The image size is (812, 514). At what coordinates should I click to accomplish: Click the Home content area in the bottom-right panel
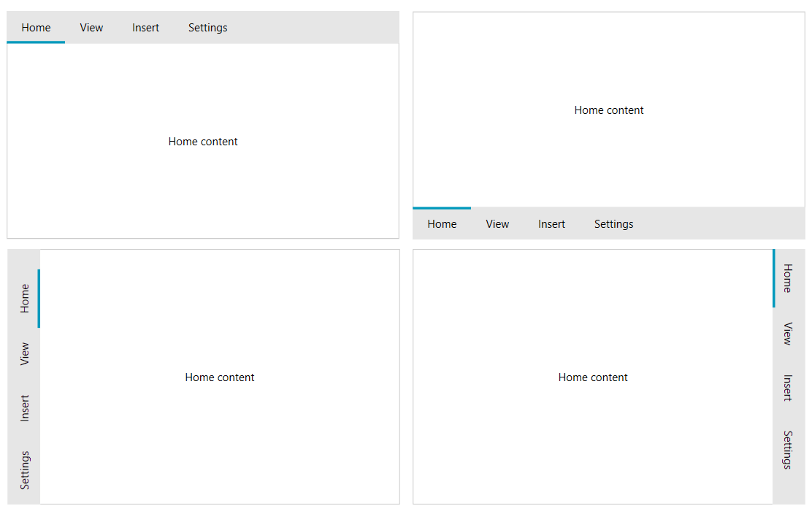pos(593,377)
